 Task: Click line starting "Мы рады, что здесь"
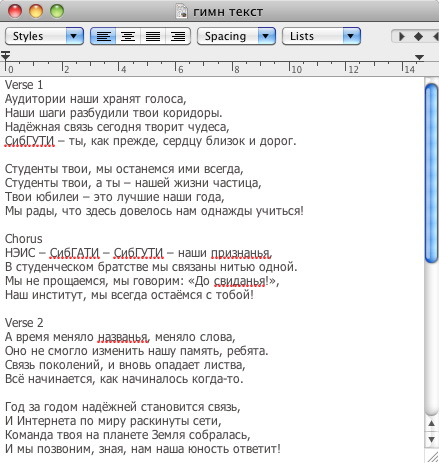154,211
